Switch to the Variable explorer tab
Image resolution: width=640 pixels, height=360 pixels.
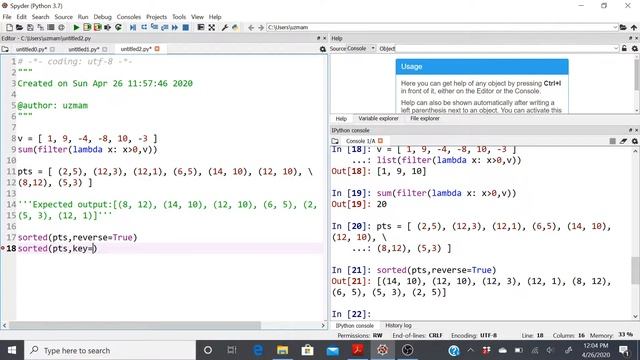click(x=378, y=118)
